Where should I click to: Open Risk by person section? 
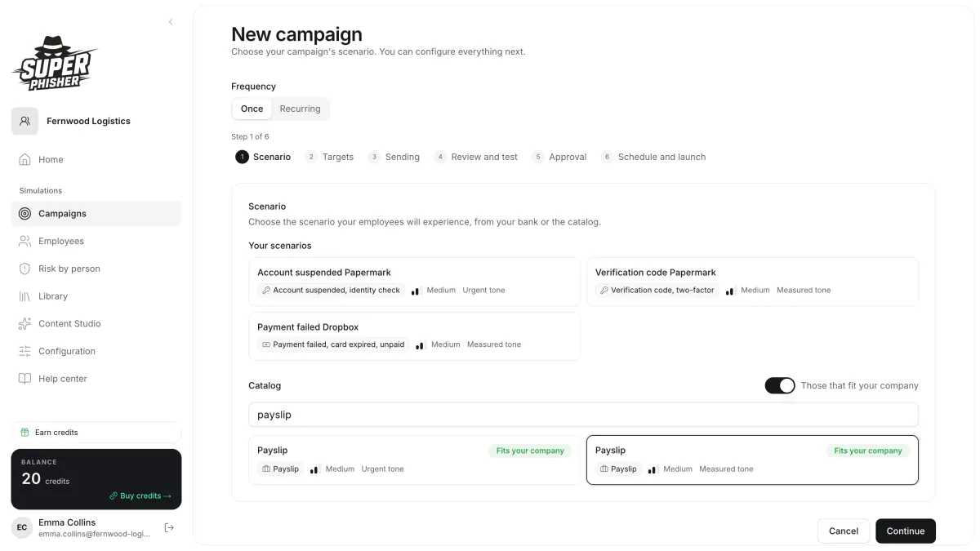[96, 269]
